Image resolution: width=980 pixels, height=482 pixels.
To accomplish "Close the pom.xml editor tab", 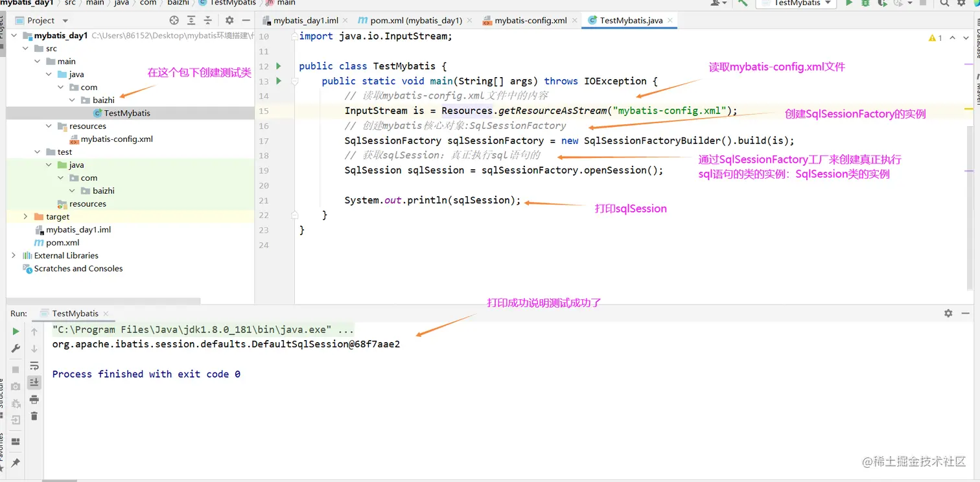I will pos(469,21).
